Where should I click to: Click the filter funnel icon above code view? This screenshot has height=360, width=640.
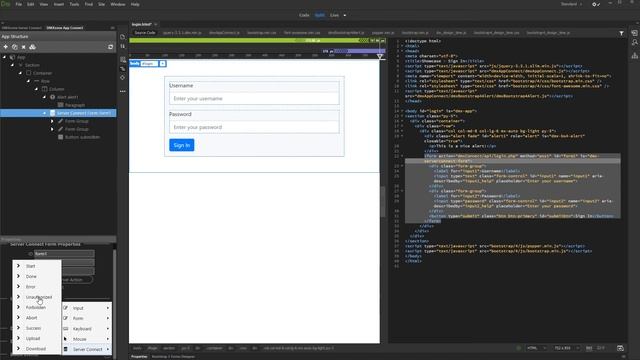621,33
